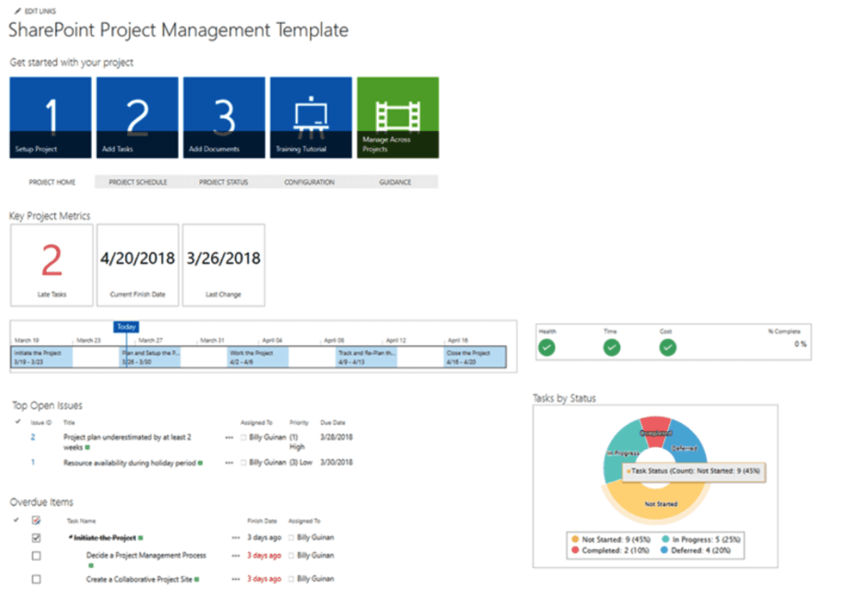This screenshot has width=868, height=593.
Task: Select 'Work the Project' timeline bar
Action: pyautogui.click(x=258, y=357)
